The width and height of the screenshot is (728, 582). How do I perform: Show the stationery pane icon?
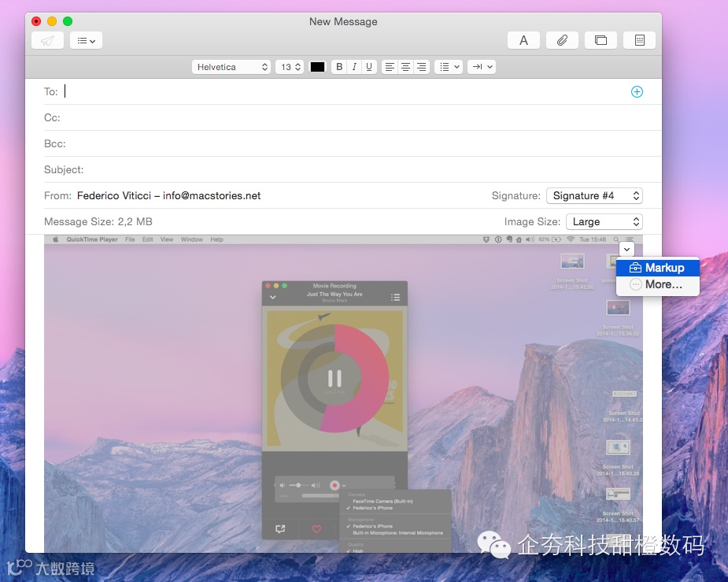639,40
